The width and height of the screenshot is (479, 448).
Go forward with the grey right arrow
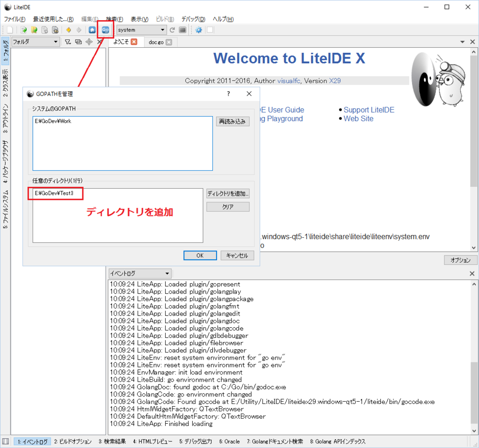[x=79, y=30]
